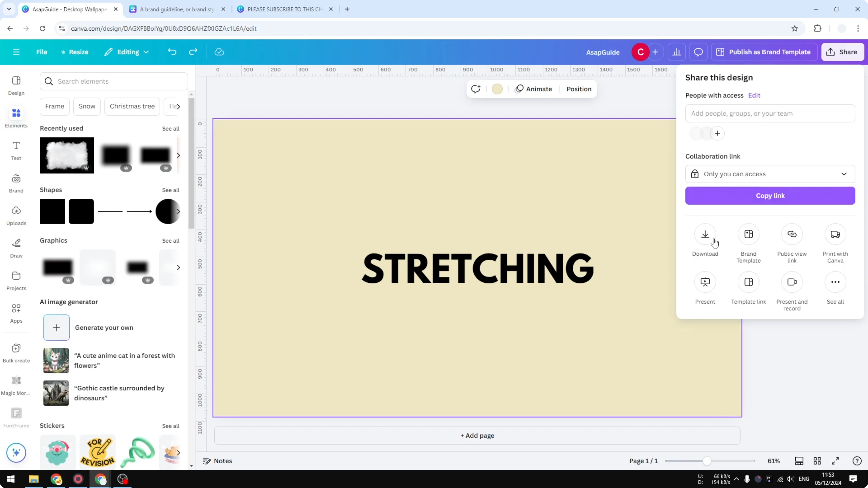This screenshot has height=488, width=868.
Task: Click the Add people, groups field
Action: [770, 113]
